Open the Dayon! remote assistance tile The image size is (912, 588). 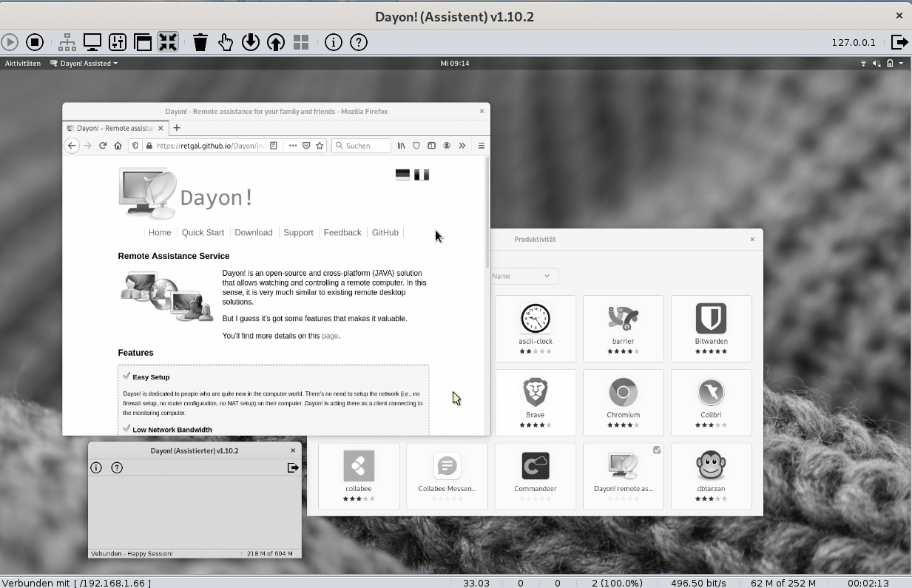coord(624,476)
